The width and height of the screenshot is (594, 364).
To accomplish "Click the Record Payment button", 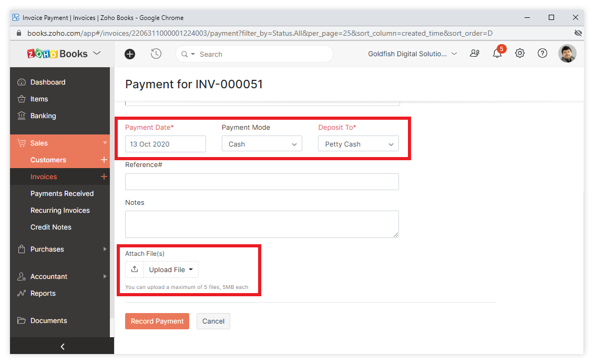I will 157,321.
